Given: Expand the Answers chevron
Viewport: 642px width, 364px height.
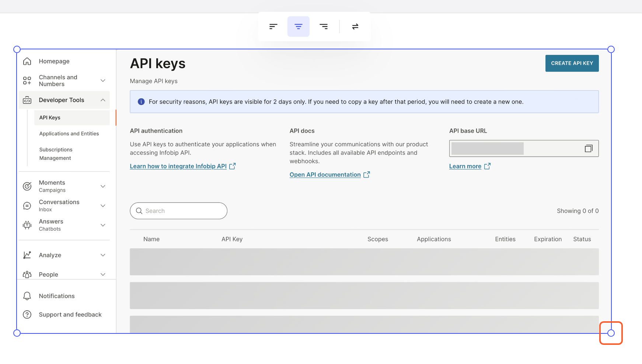Looking at the screenshot, I should pos(103,225).
